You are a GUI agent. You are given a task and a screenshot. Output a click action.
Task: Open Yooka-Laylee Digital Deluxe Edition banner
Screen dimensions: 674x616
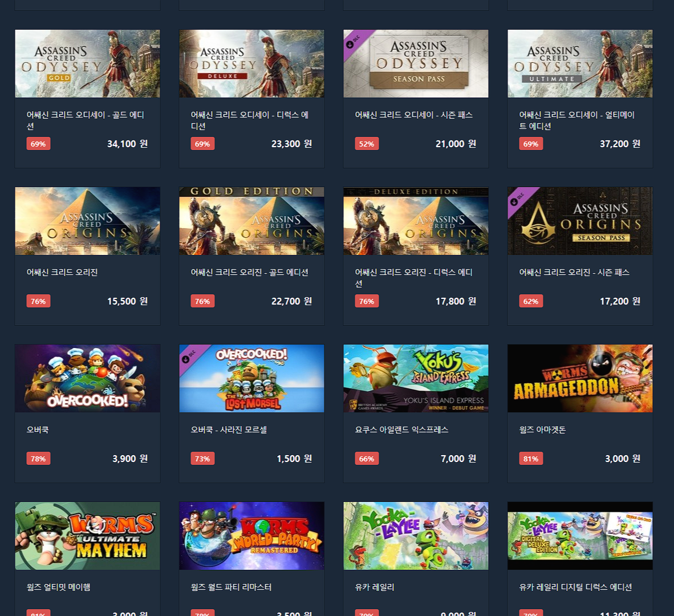pyautogui.click(x=580, y=536)
